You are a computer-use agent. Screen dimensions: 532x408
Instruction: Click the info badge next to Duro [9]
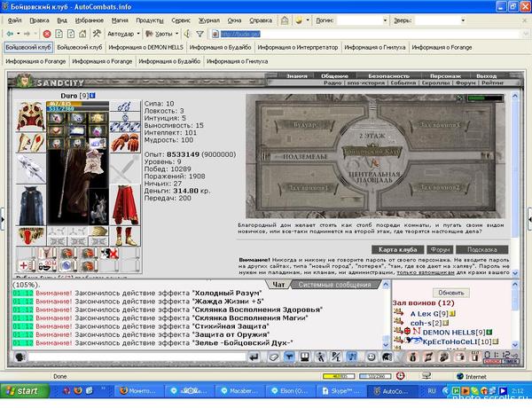(92, 96)
